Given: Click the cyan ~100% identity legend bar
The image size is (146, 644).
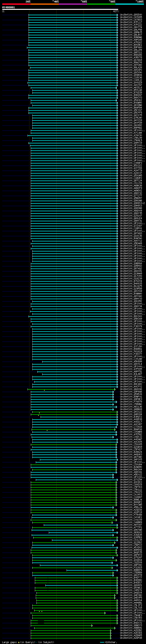Looking at the screenshot, I should (x=130, y=4).
